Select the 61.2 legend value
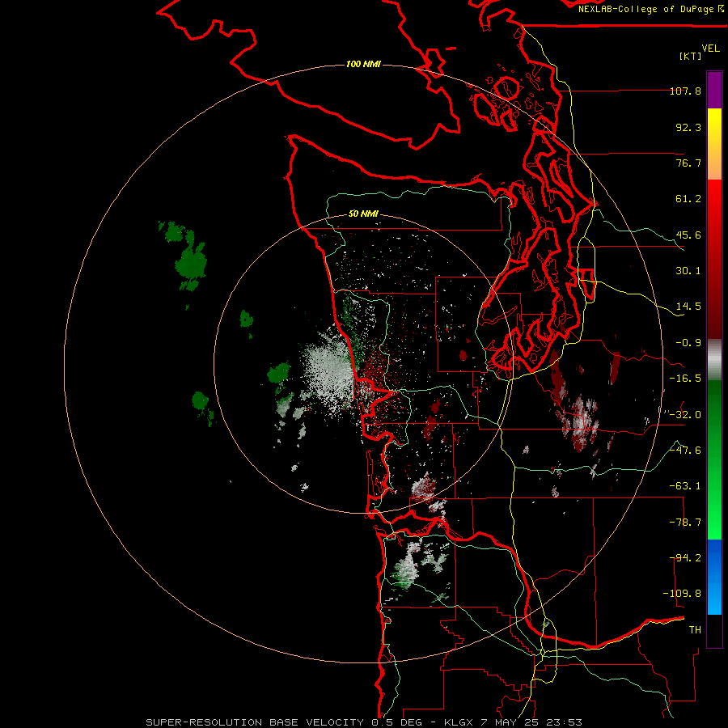 pyautogui.click(x=688, y=199)
